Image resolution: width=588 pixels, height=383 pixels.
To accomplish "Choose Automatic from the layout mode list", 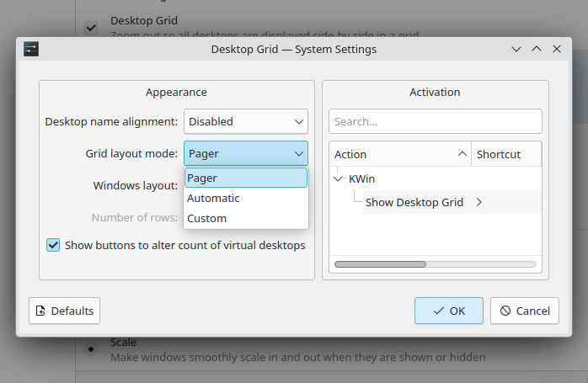I will pos(214,199).
